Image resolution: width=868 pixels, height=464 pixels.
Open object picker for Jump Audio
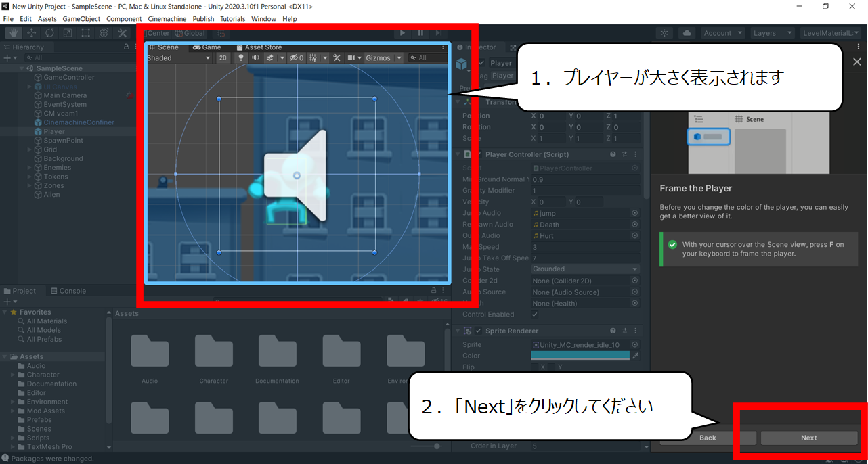(635, 213)
